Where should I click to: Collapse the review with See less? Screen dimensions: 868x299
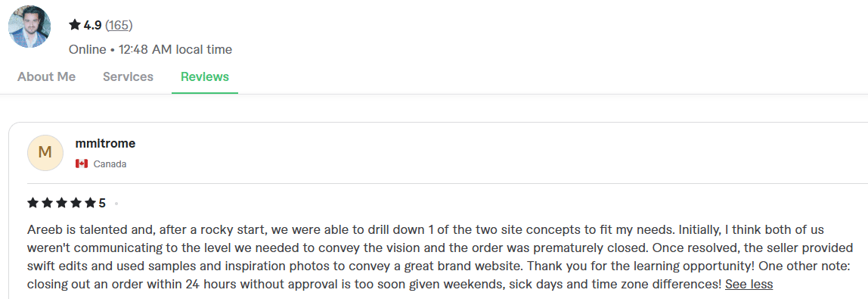click(749, 285)
